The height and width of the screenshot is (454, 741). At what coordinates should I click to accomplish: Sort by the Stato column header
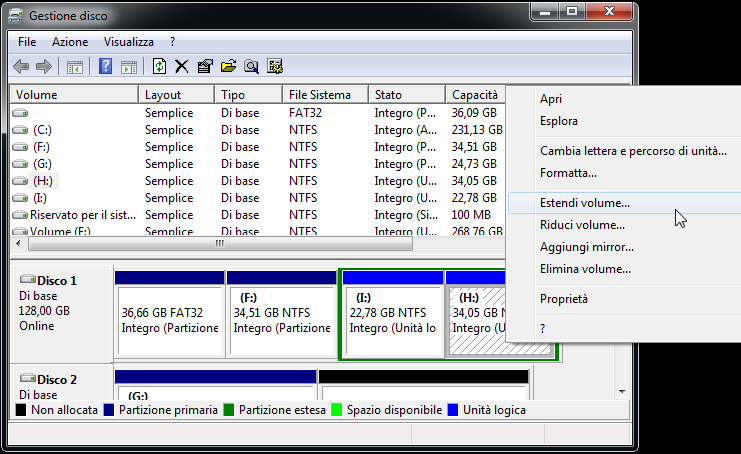(x=407, y=94)
